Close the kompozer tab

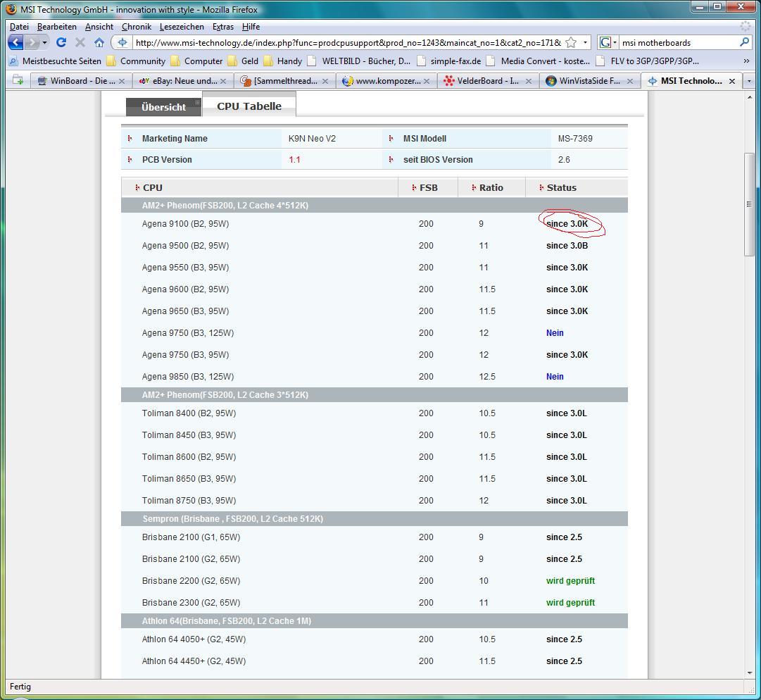[427, 81]
